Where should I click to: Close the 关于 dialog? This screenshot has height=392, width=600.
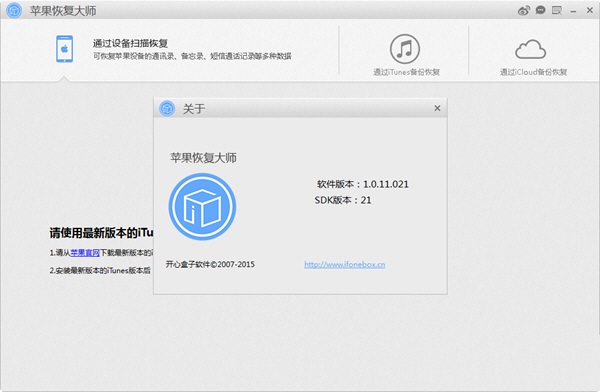click(437, 108)
